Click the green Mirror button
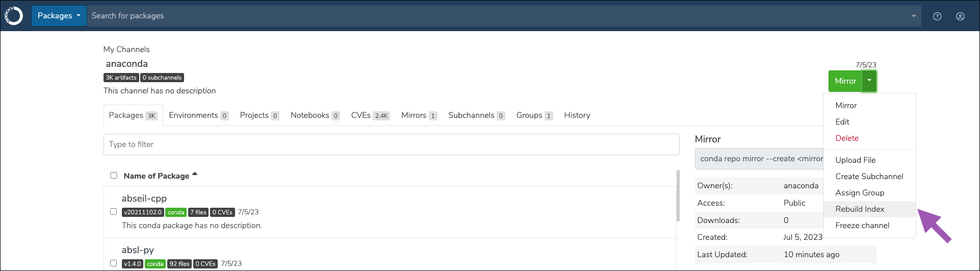980x271 pixels. (845, 81)
